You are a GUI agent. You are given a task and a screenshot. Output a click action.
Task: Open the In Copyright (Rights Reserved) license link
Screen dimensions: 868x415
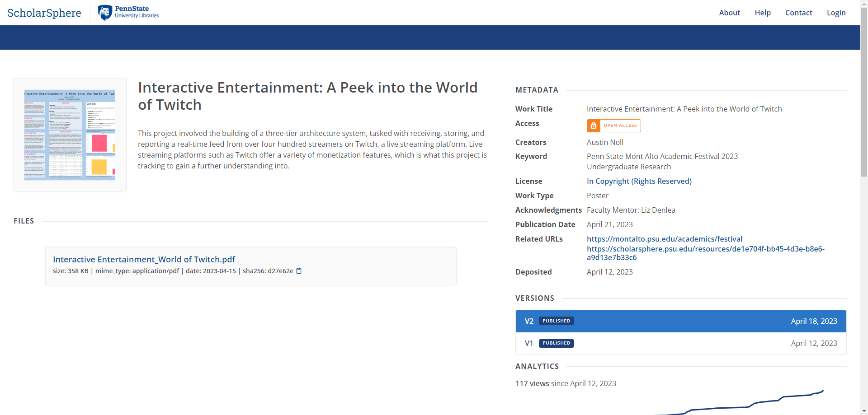point(639,181)
